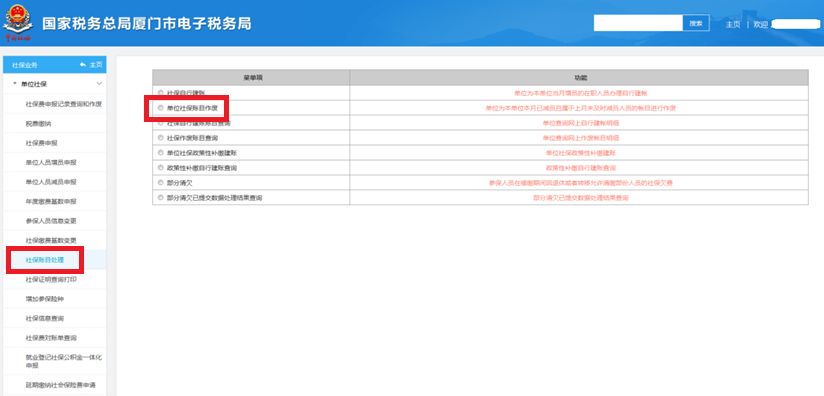Go to 主页 link in top header
This screenshot has width=824, height=396.
pos(733,24)
